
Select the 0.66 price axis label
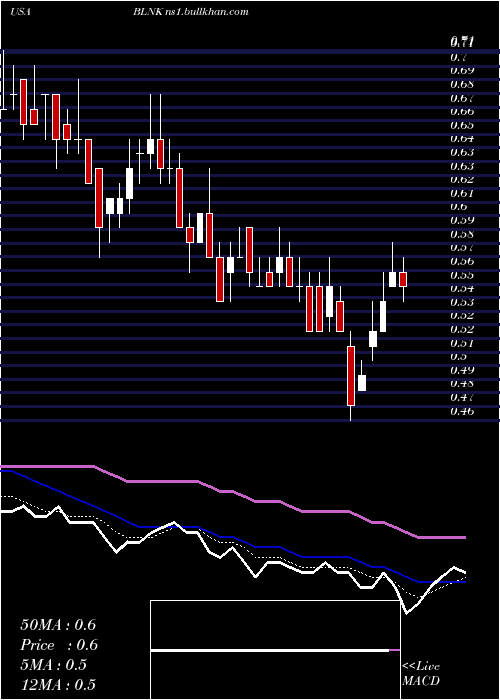coord(462,112)
